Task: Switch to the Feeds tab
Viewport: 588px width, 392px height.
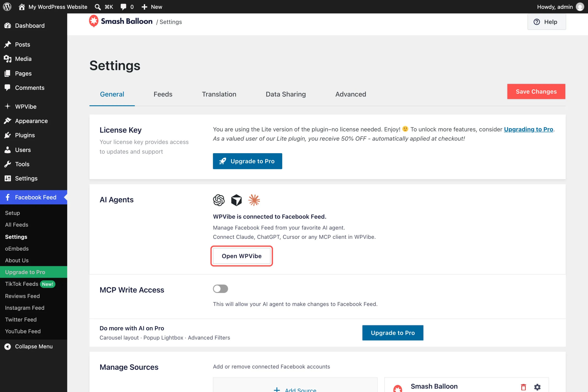Action: tap(163, 94)
